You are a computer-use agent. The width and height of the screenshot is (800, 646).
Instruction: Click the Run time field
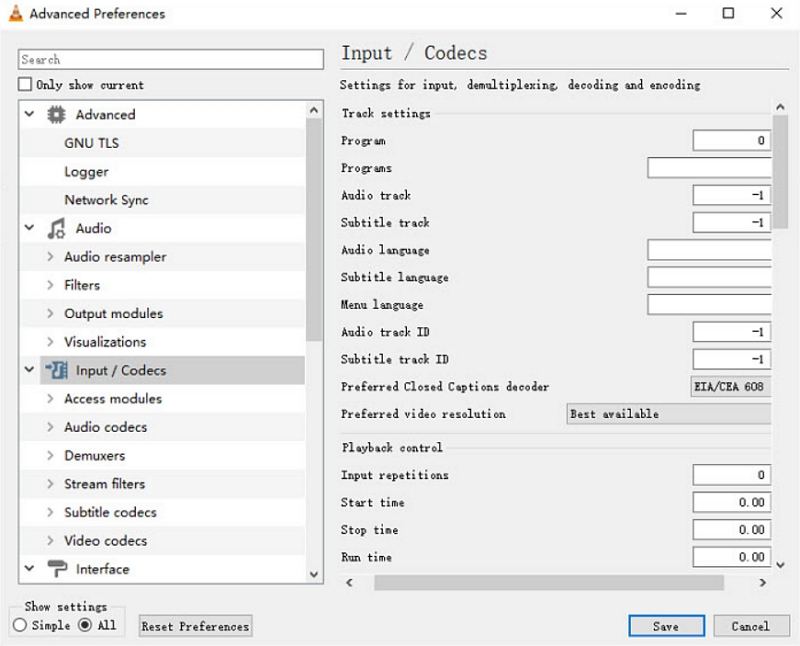[x=732, y=557]
